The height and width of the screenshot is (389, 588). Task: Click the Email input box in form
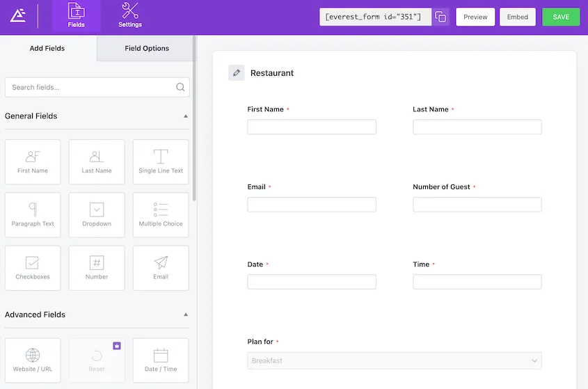[312, 205]
